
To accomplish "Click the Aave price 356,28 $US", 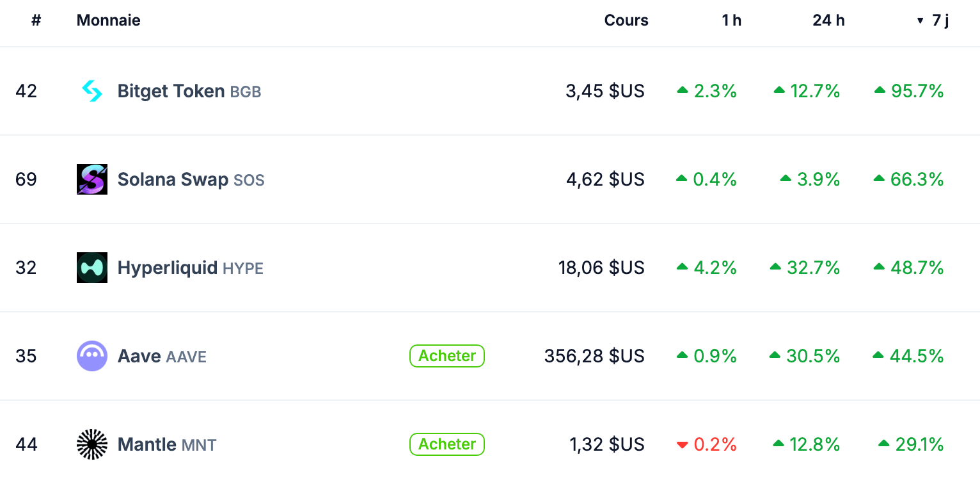I will [x=594, y=356].
